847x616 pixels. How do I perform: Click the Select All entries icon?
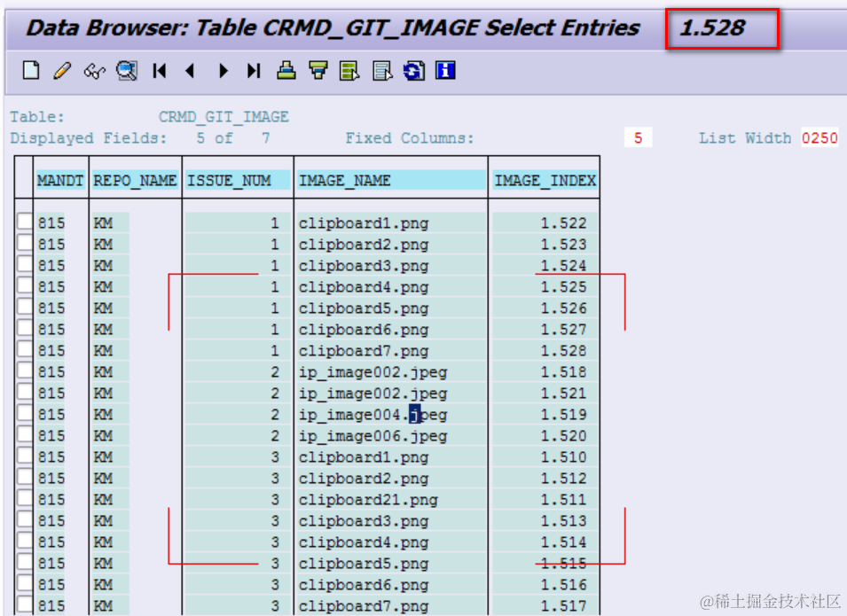pyautogui.click(x=349, y=71)
